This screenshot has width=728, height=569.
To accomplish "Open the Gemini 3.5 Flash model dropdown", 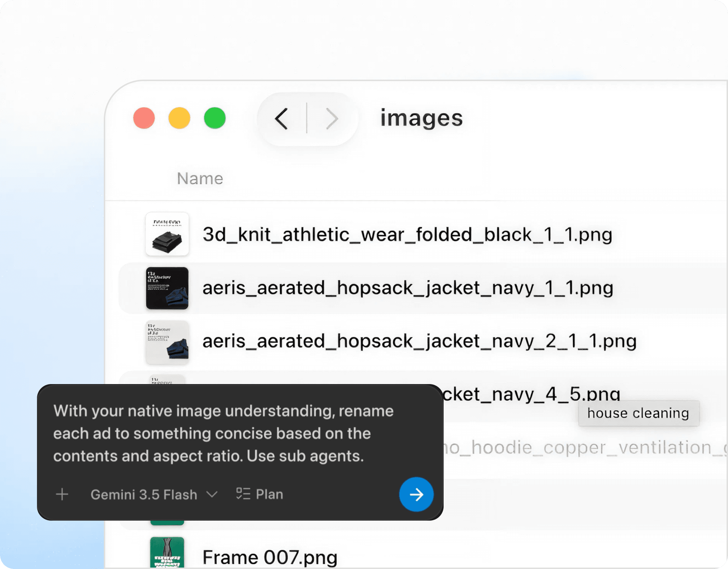I will (154, 494).
